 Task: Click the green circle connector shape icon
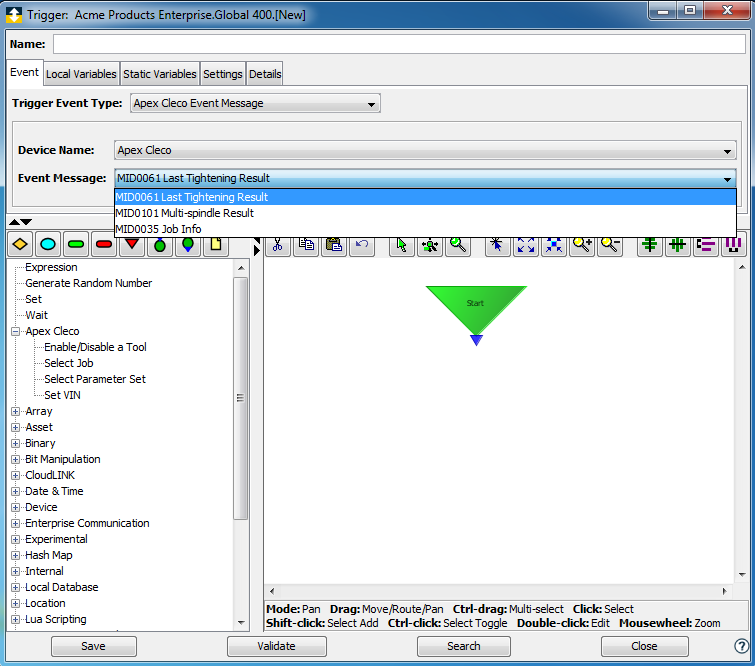160,245
